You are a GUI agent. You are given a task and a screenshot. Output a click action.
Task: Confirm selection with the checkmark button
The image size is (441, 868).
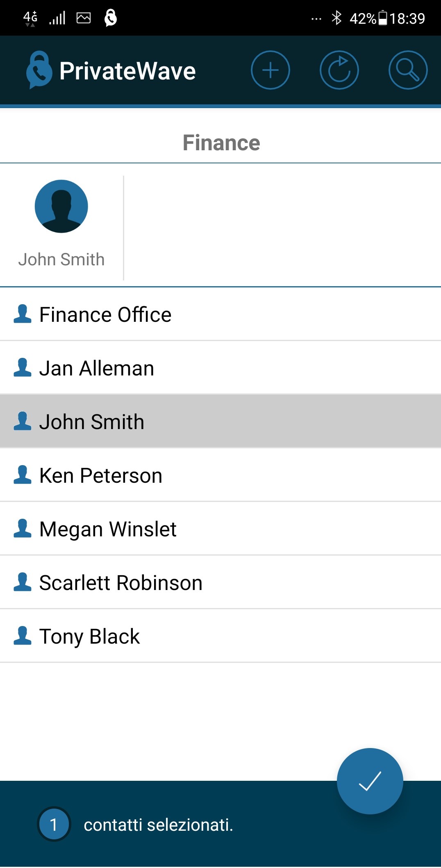(370, 781)
